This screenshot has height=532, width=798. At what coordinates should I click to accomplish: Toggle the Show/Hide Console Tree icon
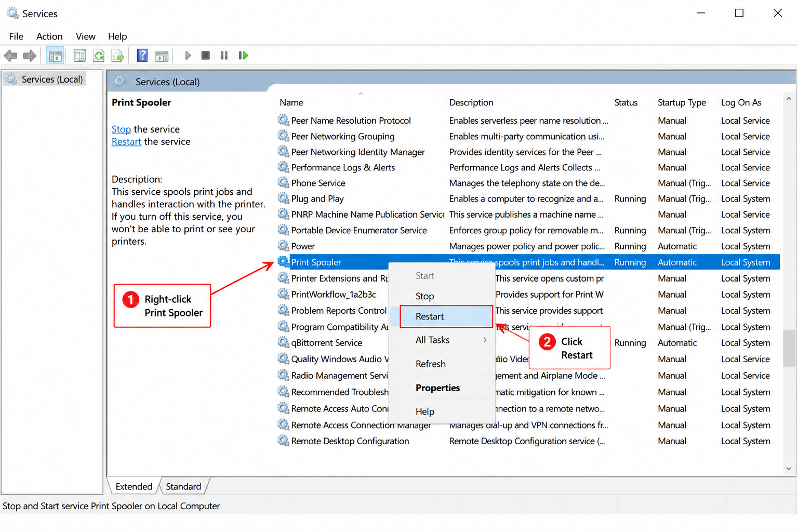pos(55,56)
